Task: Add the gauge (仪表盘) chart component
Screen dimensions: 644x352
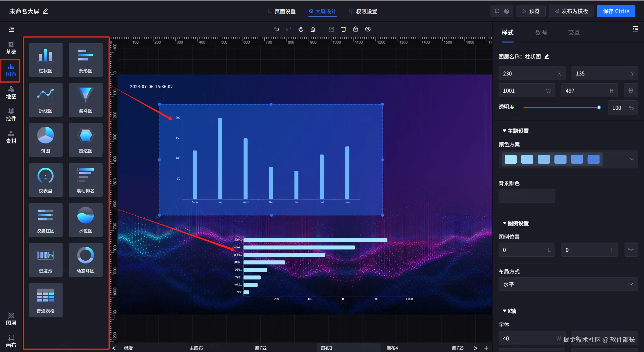Action: [46, 180]
